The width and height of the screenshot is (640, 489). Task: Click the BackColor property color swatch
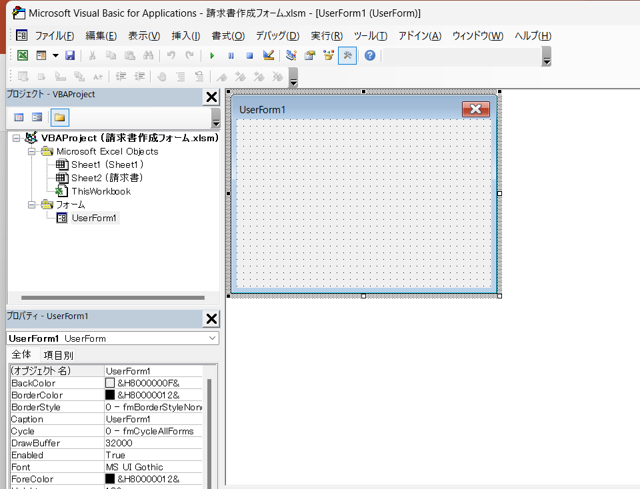[110, 383]
